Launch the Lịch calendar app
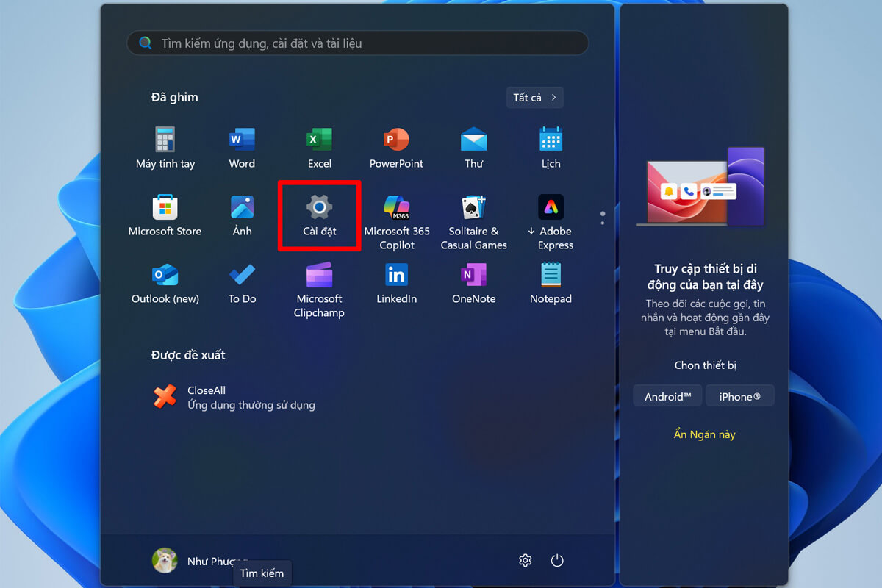 (x=550, y=145)
